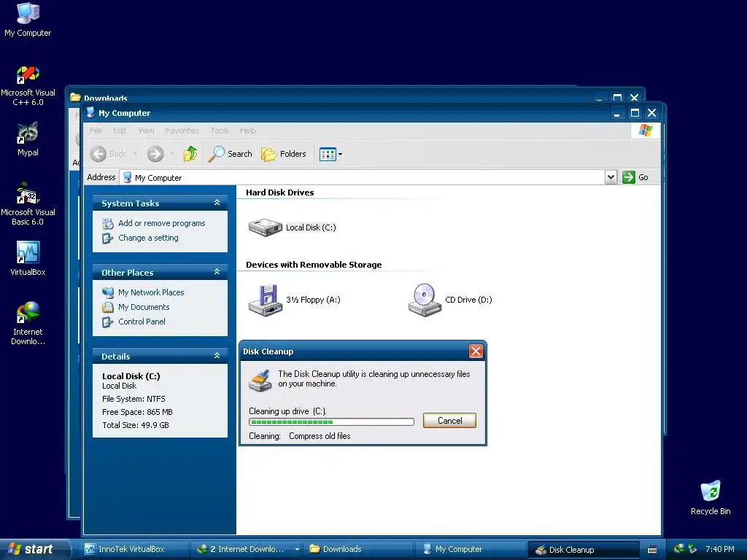The image size is (747, 560).
Task: Maximize the Downloads window
Action: pyautogui.click(x=617, y=97)
